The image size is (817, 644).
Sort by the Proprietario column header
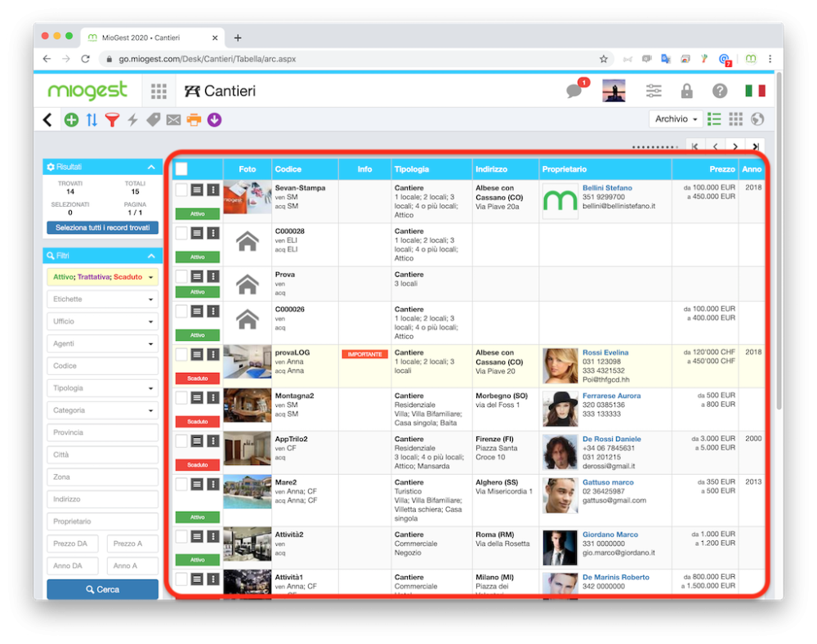pos(565,169)
